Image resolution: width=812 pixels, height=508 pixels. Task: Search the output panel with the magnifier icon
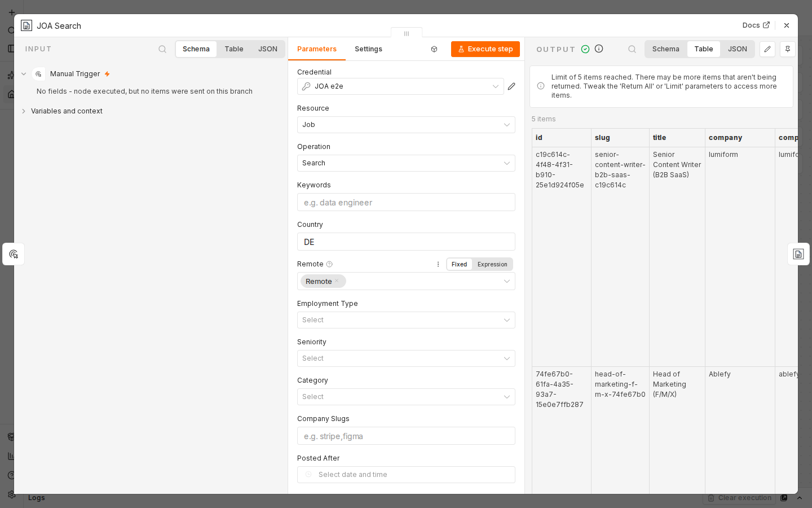[632, 49]
